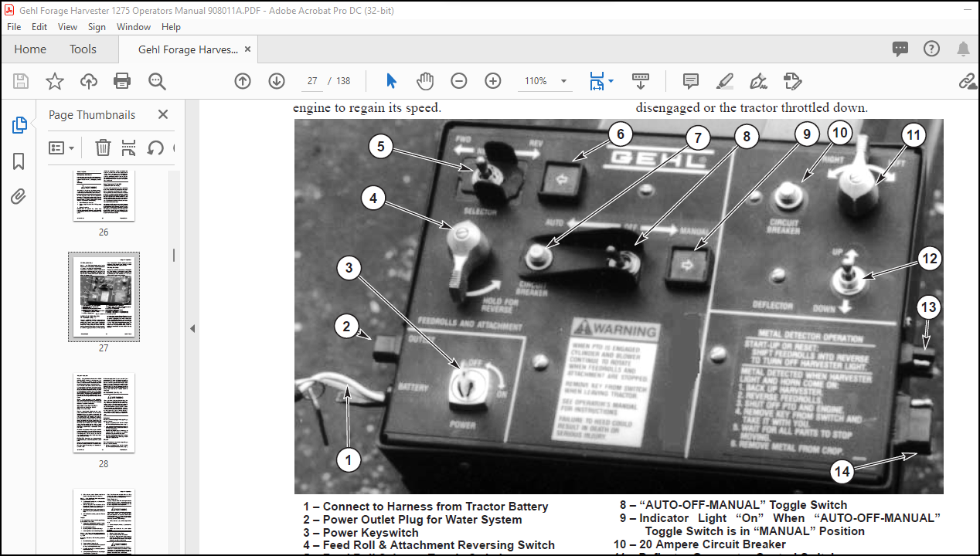
Task: Zoom in with the plus button
Action: click(493, 81)
